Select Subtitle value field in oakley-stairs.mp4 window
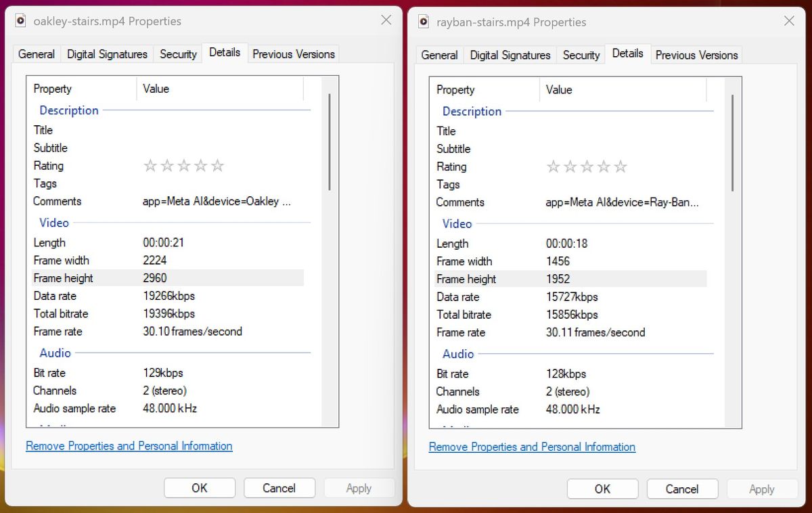The height and width of the screenshot is (513, 812). coord(221,148)
